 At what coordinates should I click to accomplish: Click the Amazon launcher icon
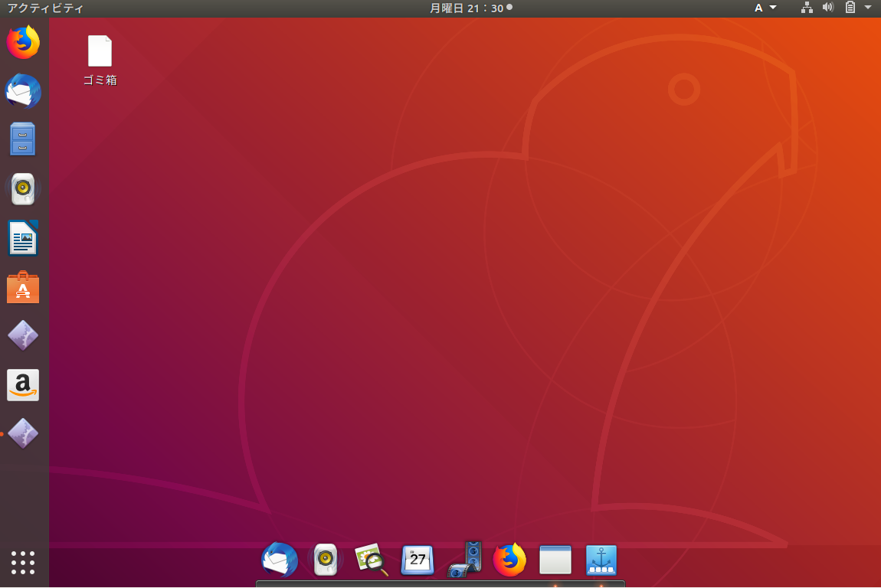coord(23,385)
